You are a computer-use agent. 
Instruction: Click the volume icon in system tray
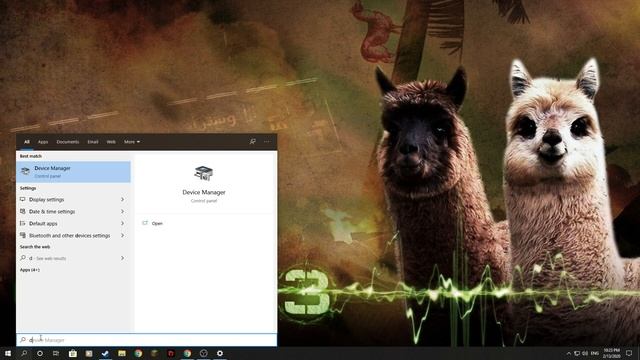click(x=585, y=353)
